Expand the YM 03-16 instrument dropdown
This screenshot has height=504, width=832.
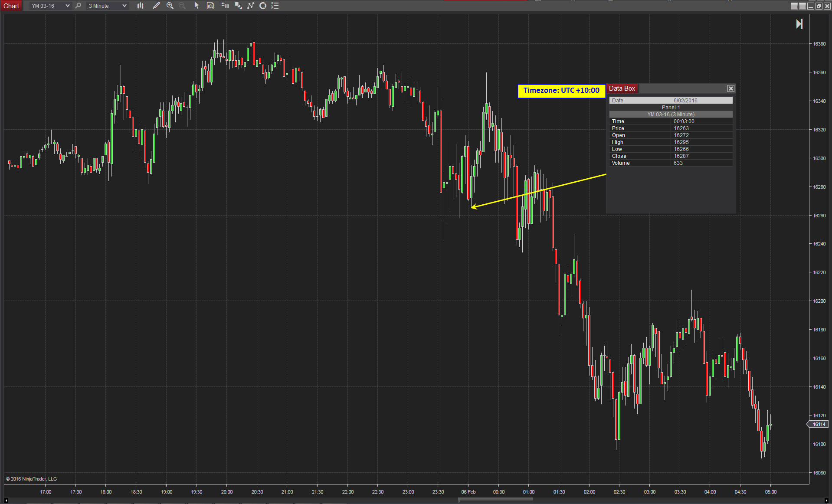[50, 6]
